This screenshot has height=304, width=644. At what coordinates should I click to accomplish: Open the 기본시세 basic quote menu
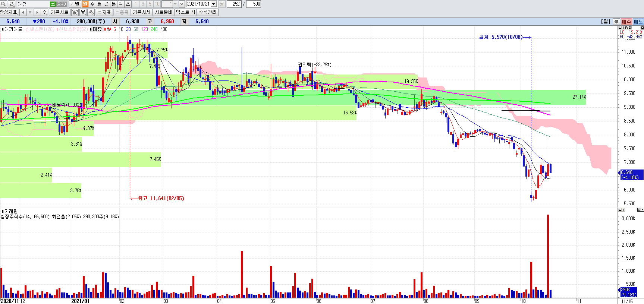[142, 12]
